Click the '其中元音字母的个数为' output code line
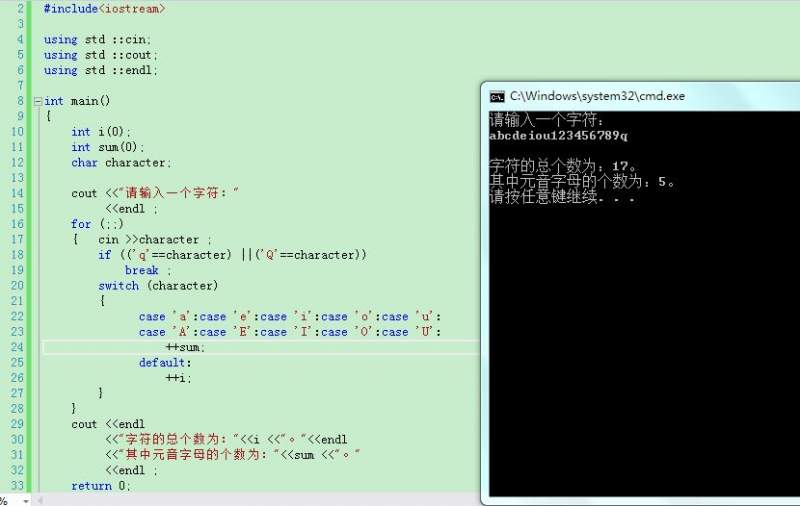Viewport: 800px width, 506px height. (x=233, y=454)
